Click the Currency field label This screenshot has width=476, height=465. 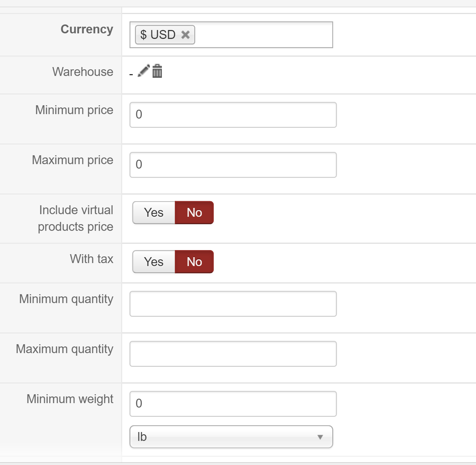[87, 29]
